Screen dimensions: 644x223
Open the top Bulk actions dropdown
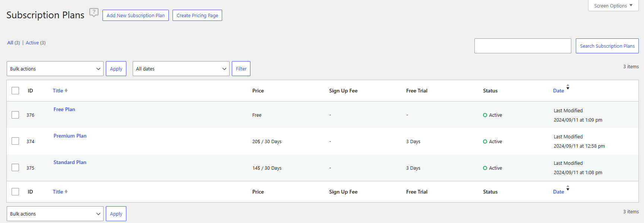coord(55,69)
